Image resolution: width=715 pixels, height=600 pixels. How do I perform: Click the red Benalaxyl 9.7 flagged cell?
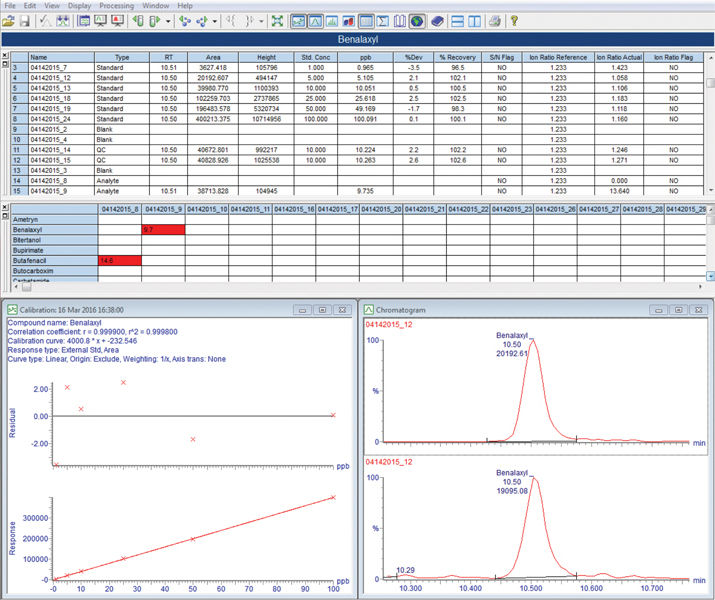coord(163,229)
